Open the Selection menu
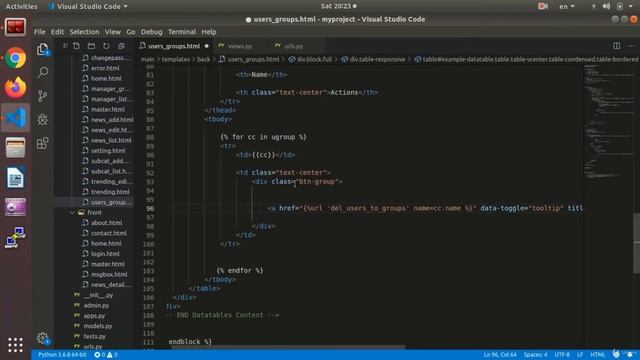 pyautogui.click(x=84, y=32)
